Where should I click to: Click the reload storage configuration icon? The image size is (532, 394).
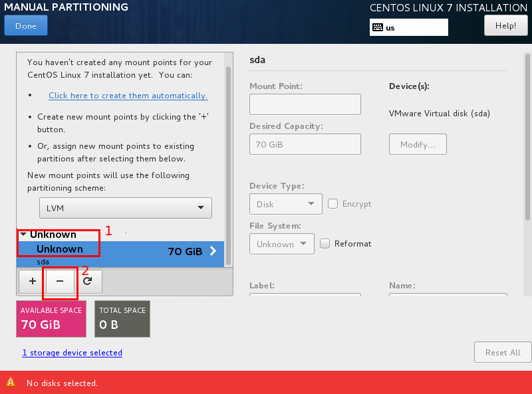(x=87, y=281)
